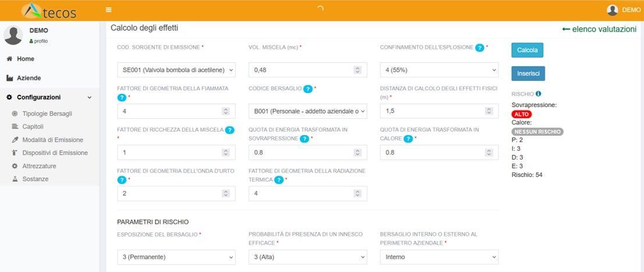Open help for geometria della radiazione termica
The image size is (644, 272).
(279, 180)
